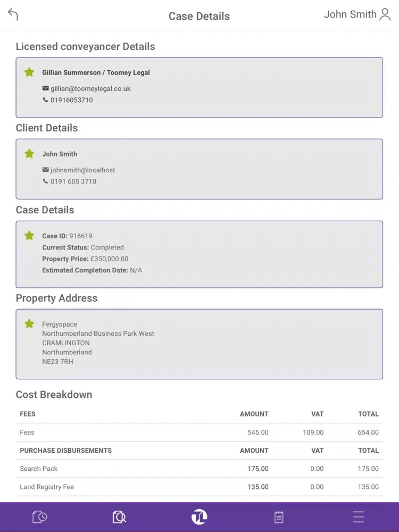The height and width of the screenshot is (532, 399).
Task: Tap the johnsmith@localhost email address
Action: (x=83, y=170)
